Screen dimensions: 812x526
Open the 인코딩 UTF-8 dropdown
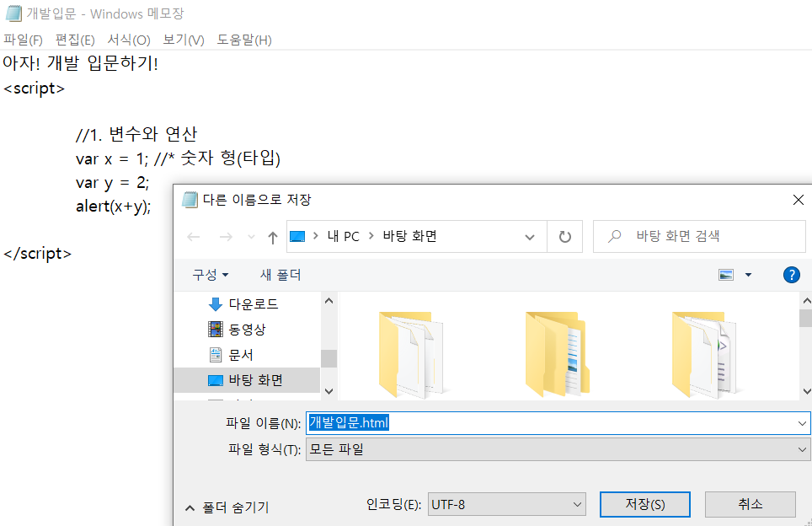click(506, 504)
